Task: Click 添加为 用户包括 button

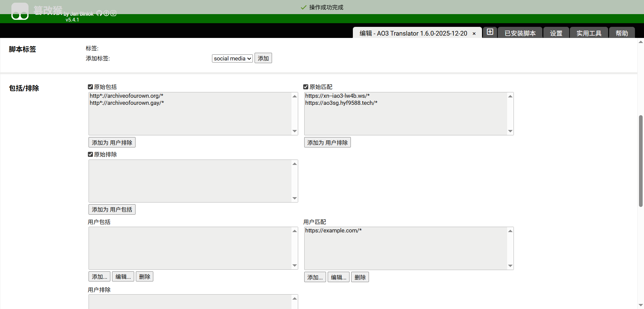Action: tap(112, 210)
